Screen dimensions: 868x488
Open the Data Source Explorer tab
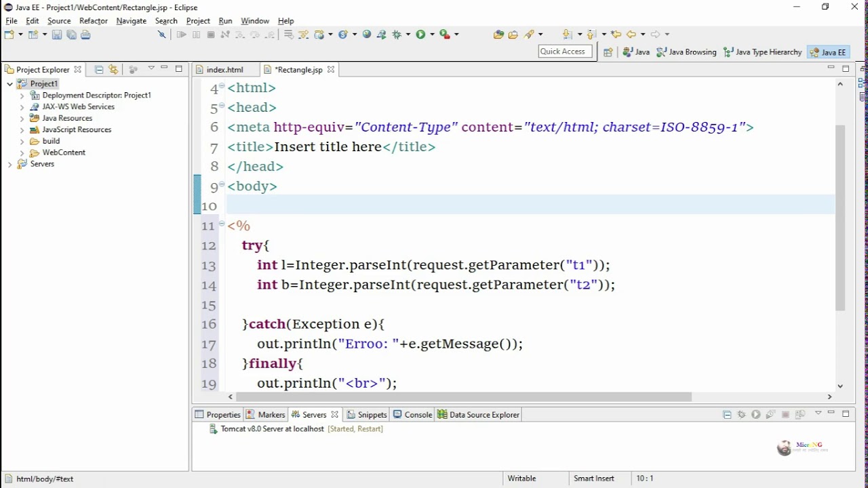click(x=478, y=414)
